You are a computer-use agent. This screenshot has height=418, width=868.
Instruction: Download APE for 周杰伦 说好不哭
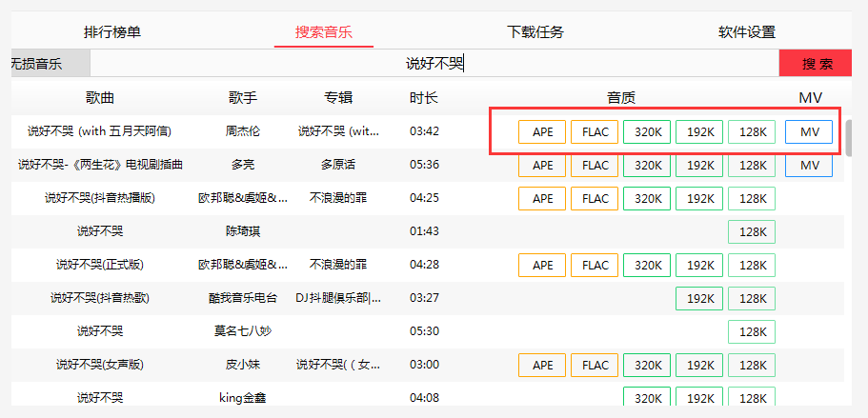542,131
